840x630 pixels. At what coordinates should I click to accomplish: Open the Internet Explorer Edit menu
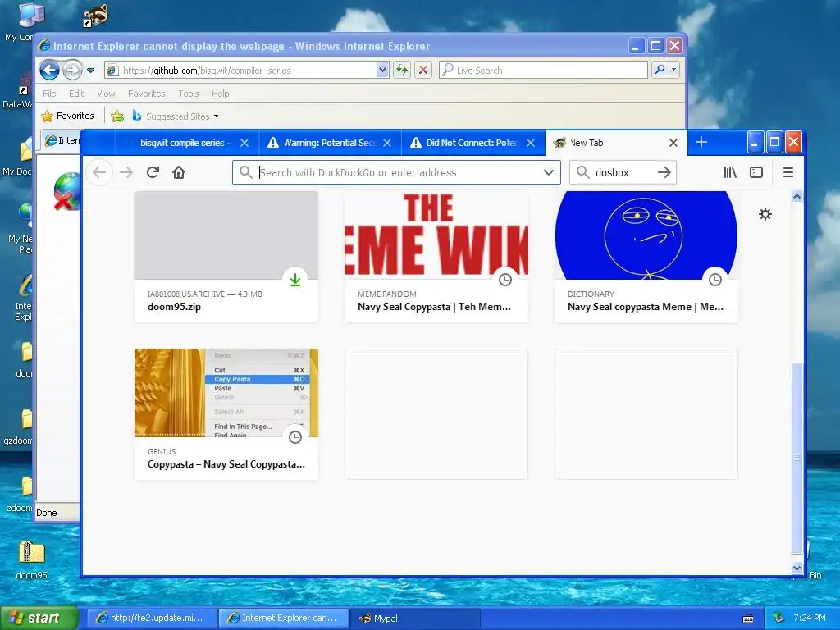click(76, 94)
